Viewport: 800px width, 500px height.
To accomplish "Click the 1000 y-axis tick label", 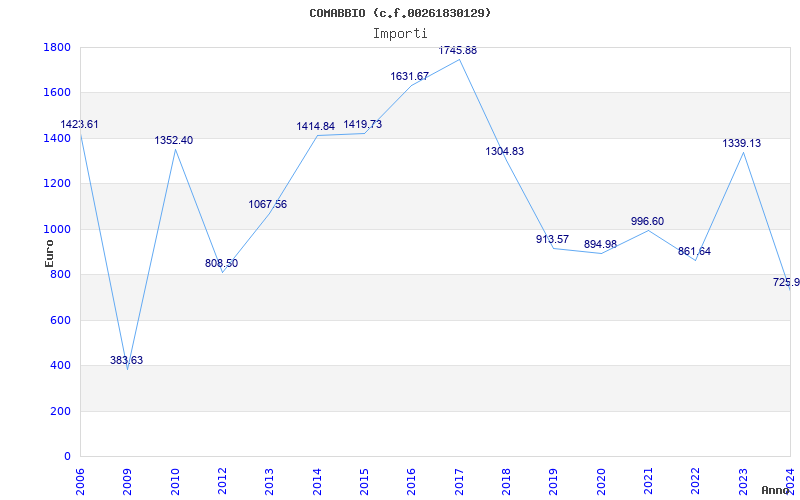I will [57, 229].
